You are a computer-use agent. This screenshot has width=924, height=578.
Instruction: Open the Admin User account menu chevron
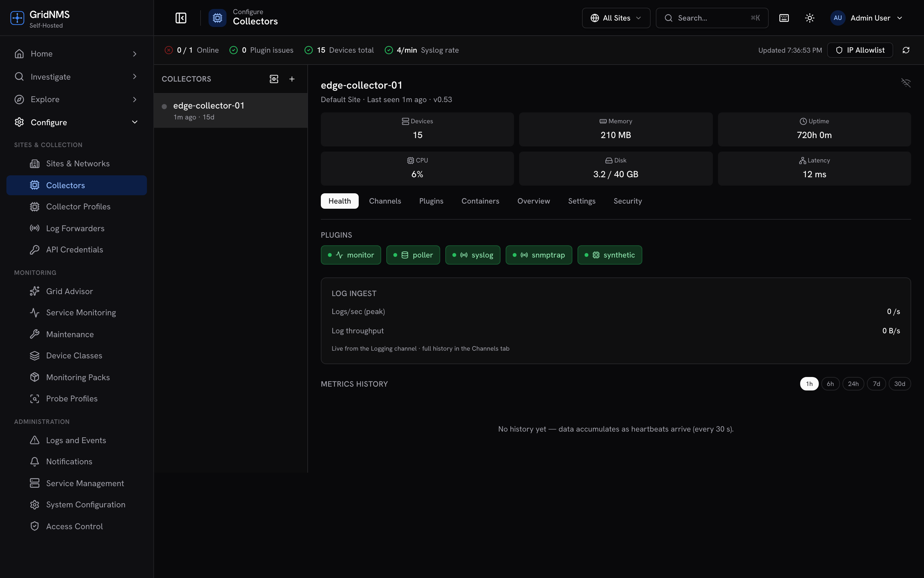(900, 18)
